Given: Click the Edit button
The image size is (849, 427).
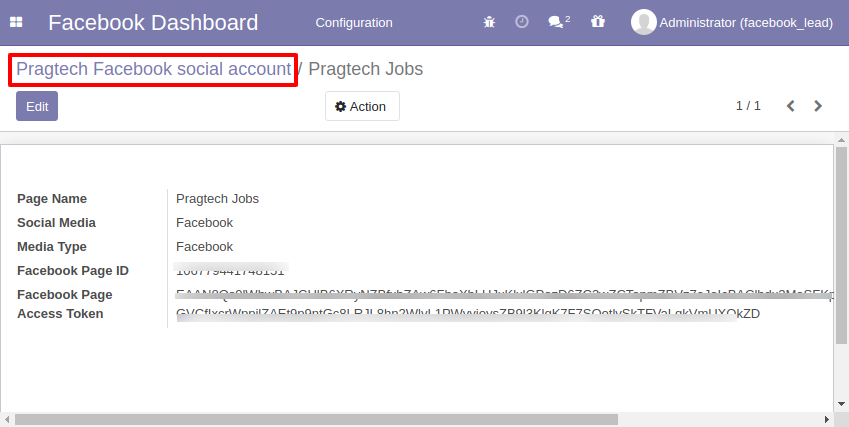Looking at the screenshot, I should pos(37,106).
